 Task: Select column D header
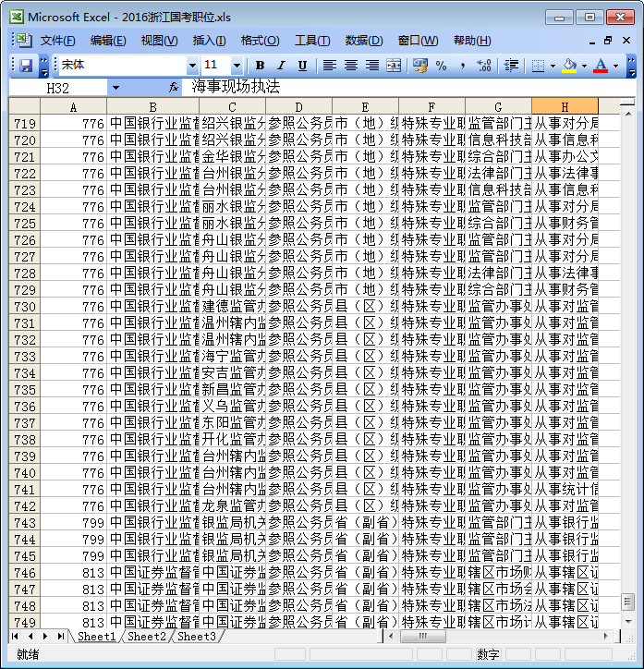(x=298, y=106)
